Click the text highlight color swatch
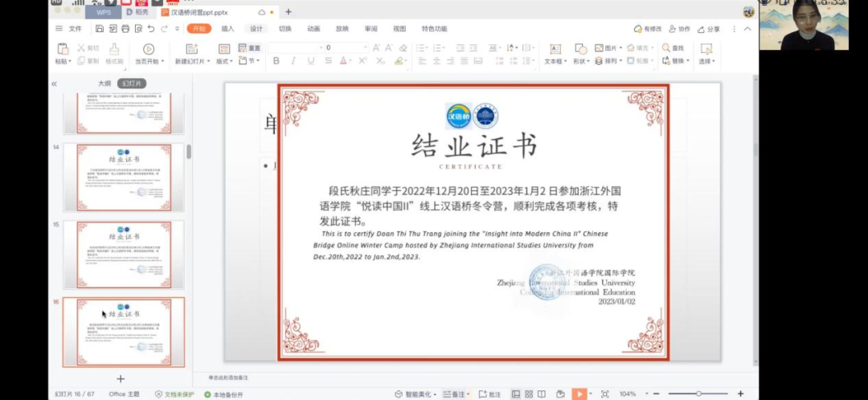Image resolution: width=868 pixels, height=400 pixels. tap(399, 61)
